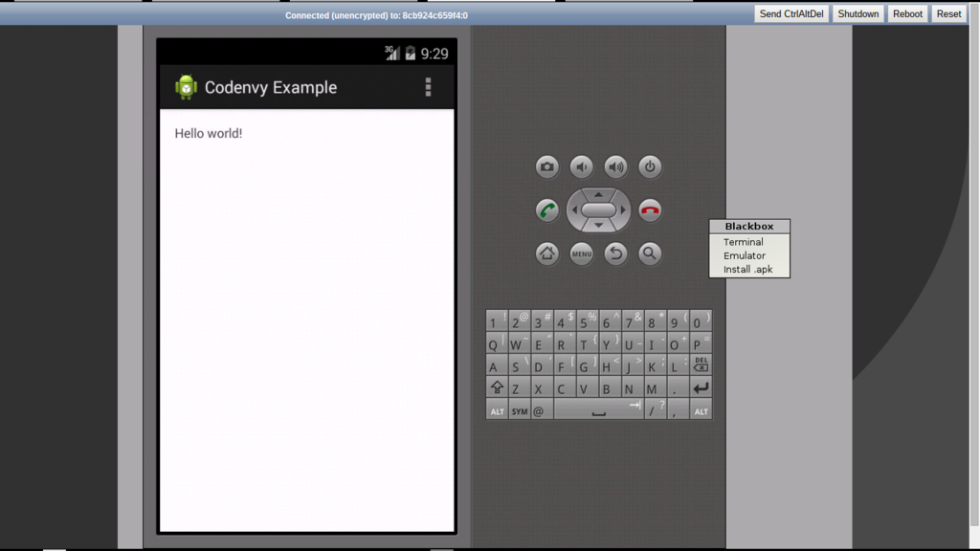This screenshot has height=551, width=980.
Task: Click the B key on emulator keyboard
Action: tap(610, 387)
